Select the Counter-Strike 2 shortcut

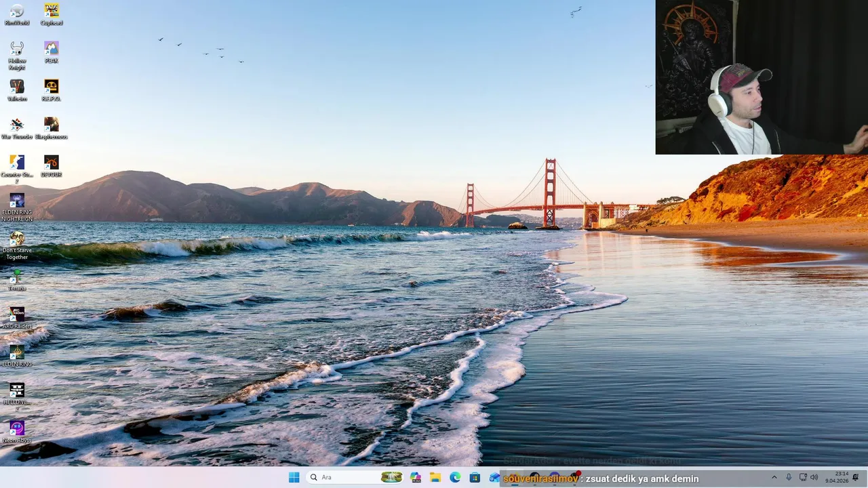pos(17,169)
